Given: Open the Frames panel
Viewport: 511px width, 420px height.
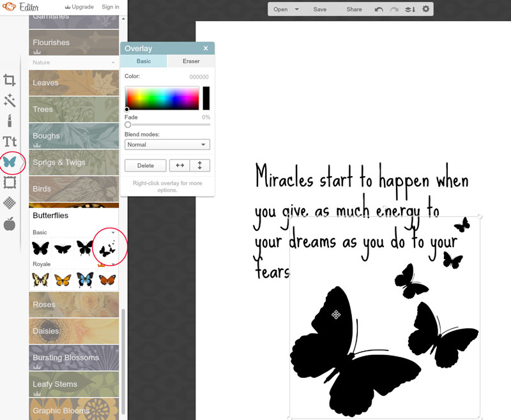Looking at the screenshot, I should point(10,184).
